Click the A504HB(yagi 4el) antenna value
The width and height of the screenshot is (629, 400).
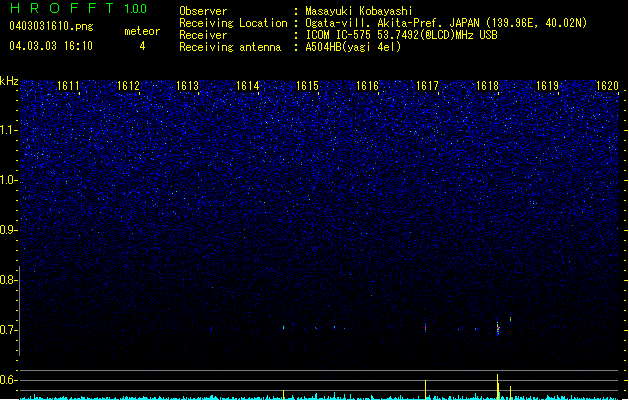tap(353, 47)
